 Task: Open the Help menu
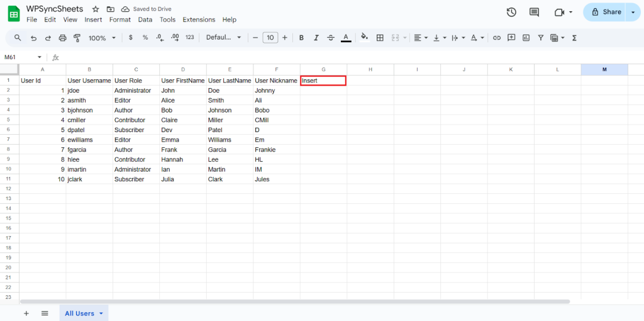229,20
